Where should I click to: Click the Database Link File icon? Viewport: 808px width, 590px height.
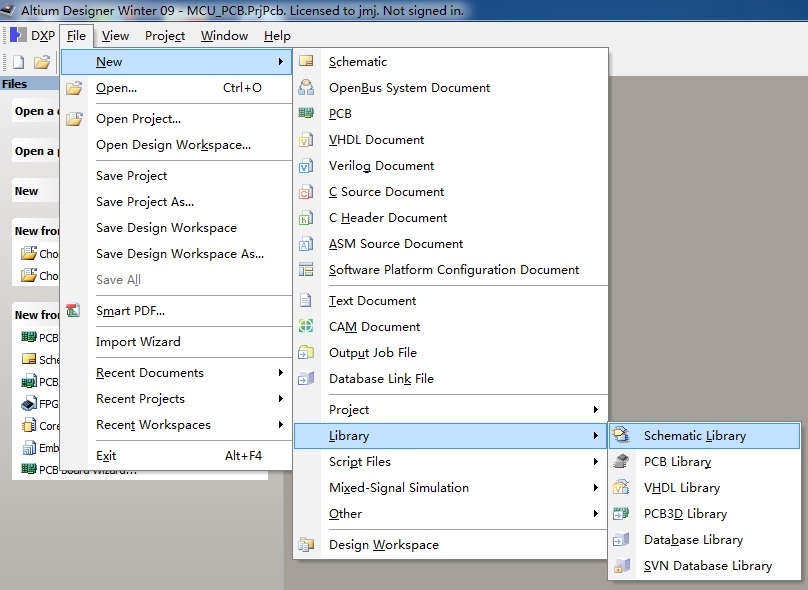click(x=306, y=378)
